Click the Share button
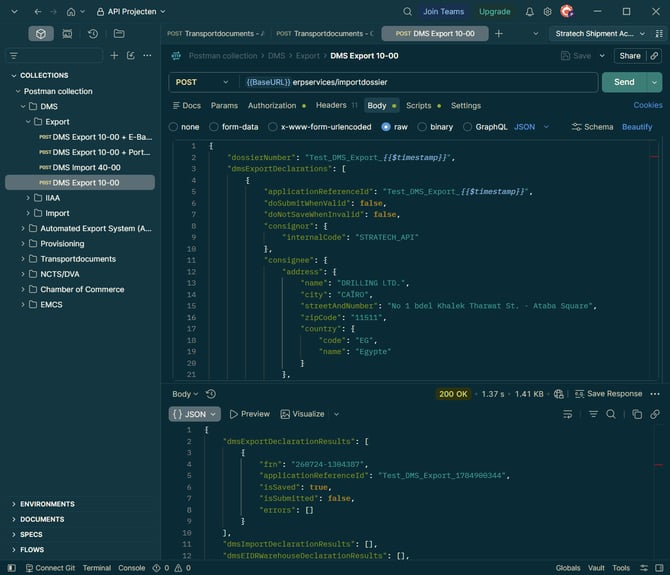Viewport: 670px width, 575px height. [630, 56]
